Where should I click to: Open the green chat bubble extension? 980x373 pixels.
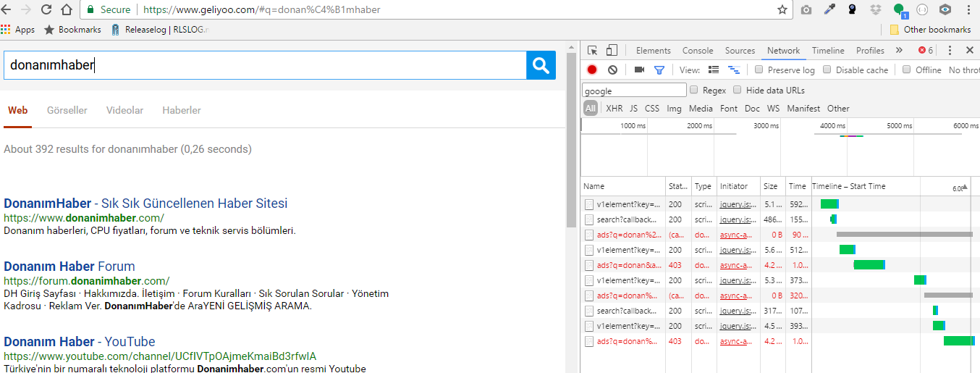tap(900, 10)
